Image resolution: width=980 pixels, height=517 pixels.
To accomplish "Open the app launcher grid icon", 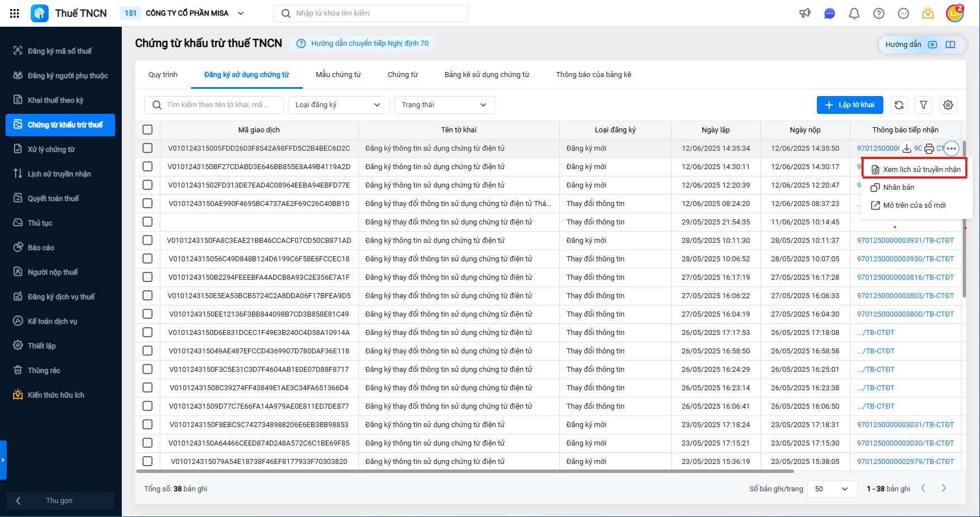I will click(15, 13).
